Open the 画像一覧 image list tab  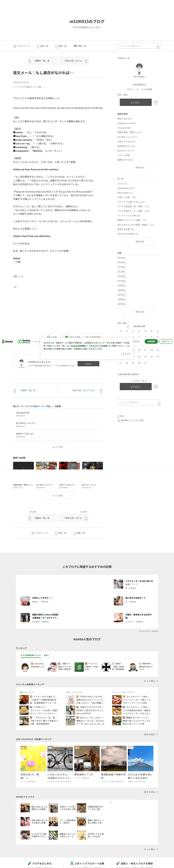click(60, 46)
